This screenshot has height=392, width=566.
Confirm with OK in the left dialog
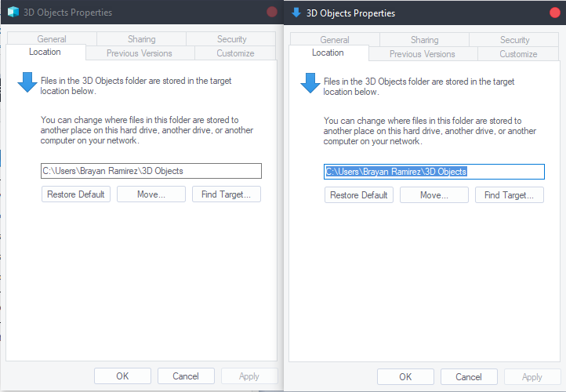click(x=122, y=376)
